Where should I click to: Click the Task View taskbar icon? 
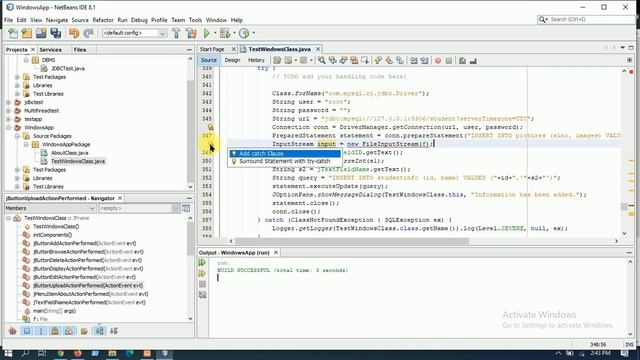coord(42,353)
